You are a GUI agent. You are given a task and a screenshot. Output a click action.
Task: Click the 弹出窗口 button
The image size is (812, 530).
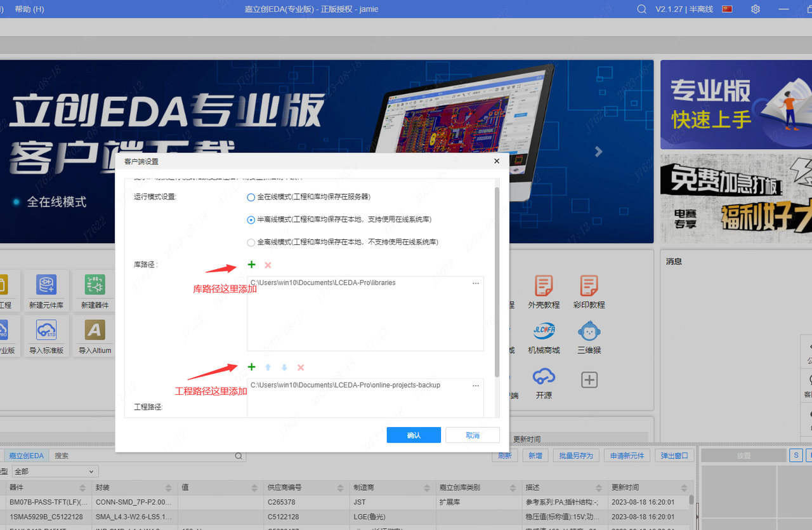[x=675, y=456]
